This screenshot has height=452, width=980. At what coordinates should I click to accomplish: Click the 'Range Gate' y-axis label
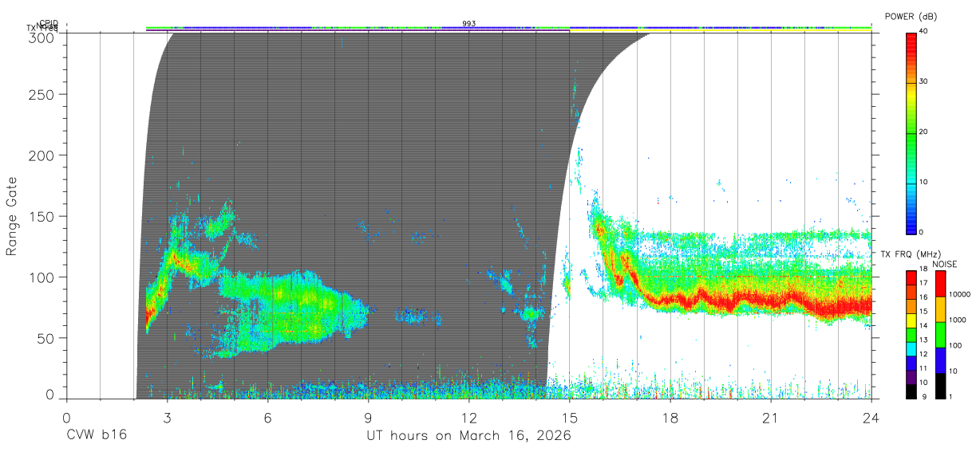click(x=12, y=216)
